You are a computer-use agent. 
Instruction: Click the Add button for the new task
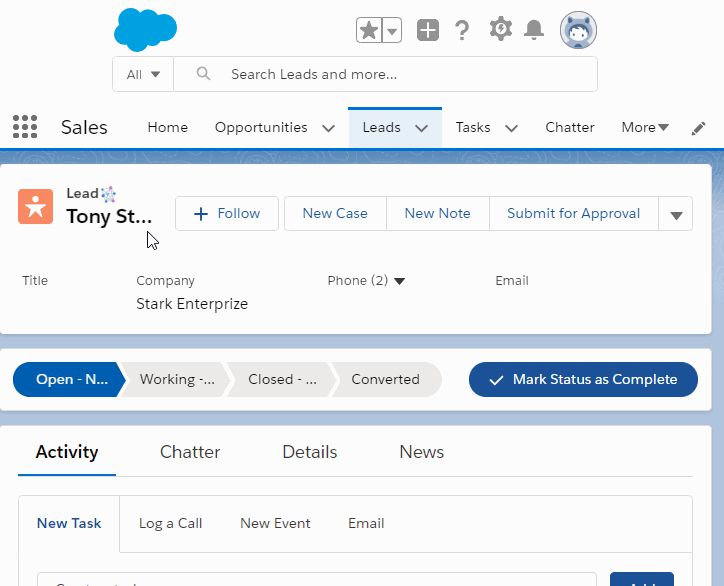click(642, 580)
